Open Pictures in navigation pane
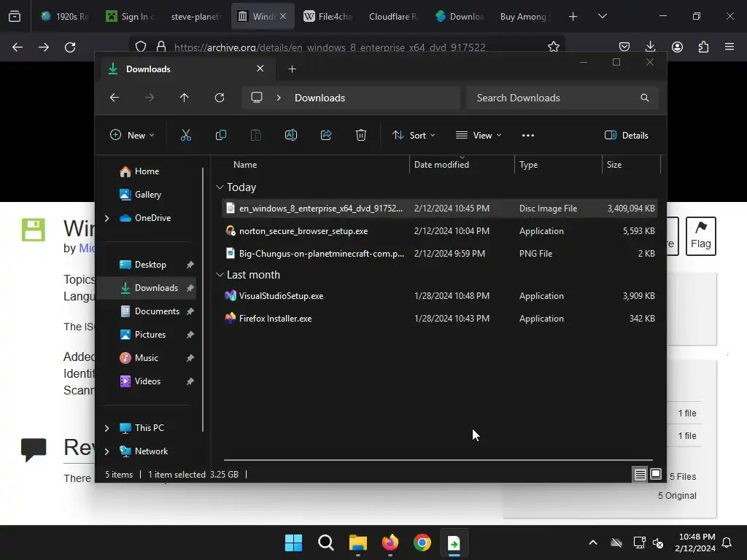The image size is (747, 560). pyautogui.click(x=150, y=335)
